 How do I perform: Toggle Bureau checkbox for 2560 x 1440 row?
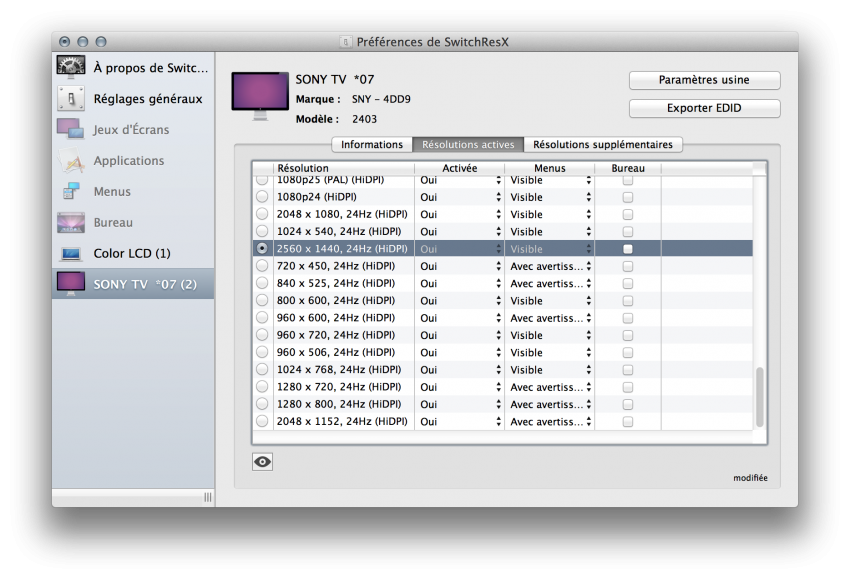coord(628,249)
